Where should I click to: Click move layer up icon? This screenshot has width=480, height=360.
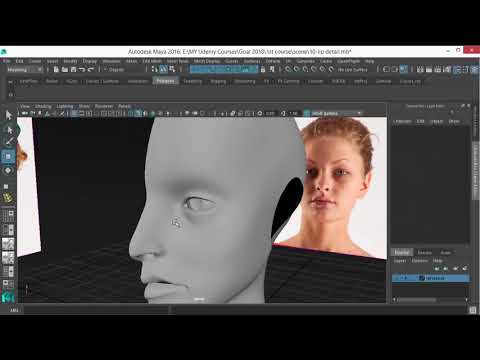[x=437, y=268]
